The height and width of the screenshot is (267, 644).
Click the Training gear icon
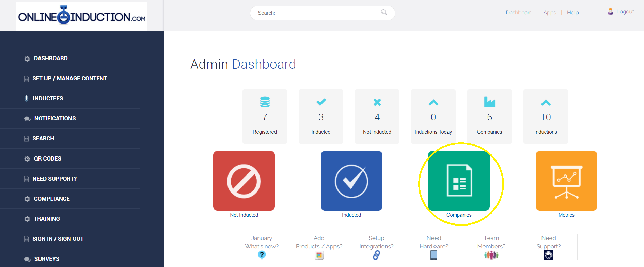[27, 219]
